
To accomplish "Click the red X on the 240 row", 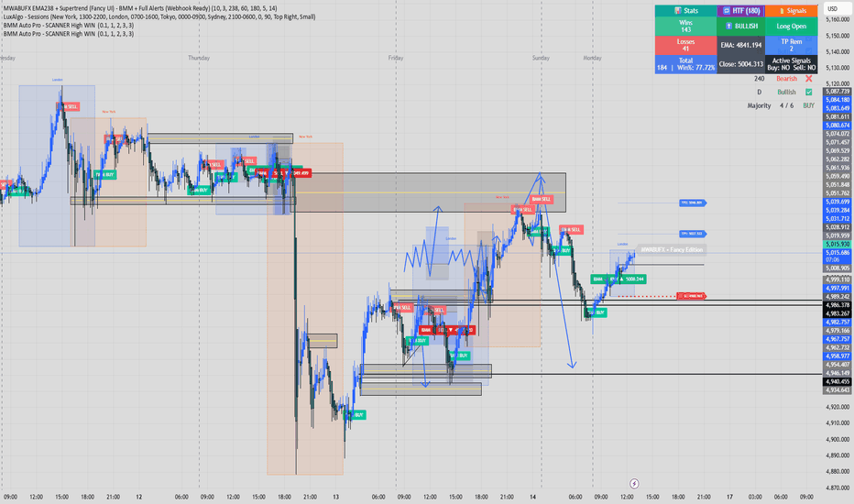I will pos(809,79).
